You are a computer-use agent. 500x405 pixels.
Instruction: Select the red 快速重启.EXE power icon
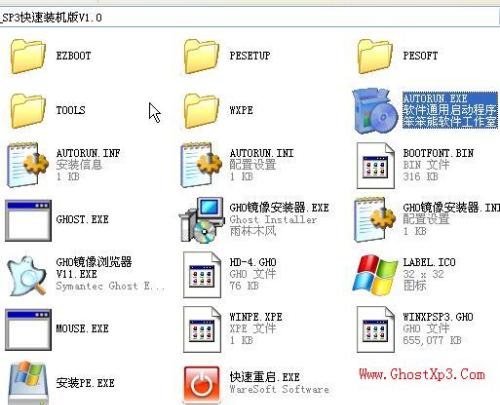tap(202, 384)
